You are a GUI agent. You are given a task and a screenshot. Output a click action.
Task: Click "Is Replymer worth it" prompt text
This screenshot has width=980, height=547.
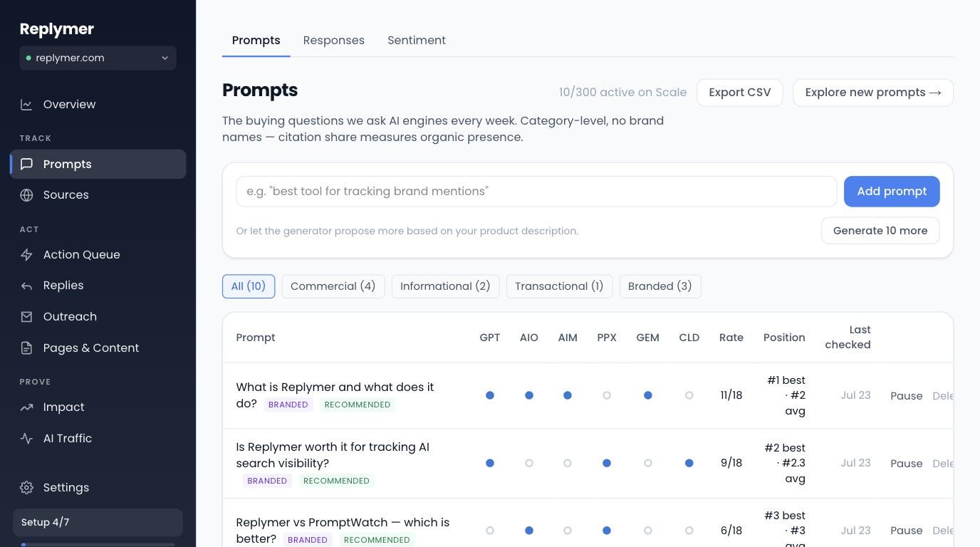click(x=333, y=455)
